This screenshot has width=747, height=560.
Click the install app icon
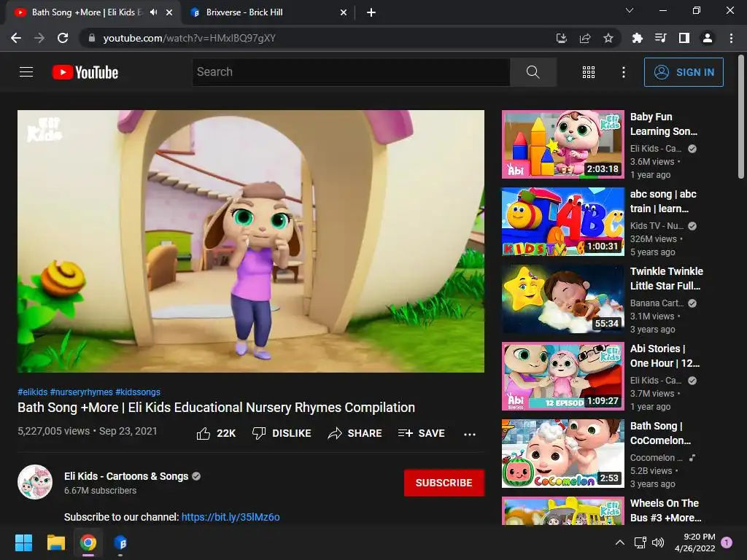(x=562, y=38)
